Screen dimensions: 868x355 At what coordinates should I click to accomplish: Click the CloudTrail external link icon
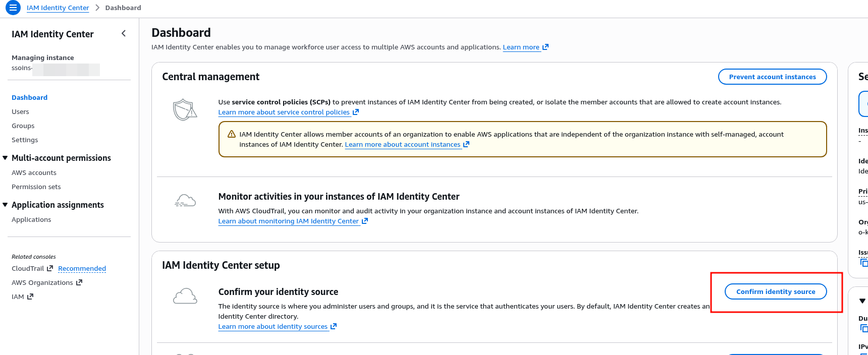tap(50, 268)
